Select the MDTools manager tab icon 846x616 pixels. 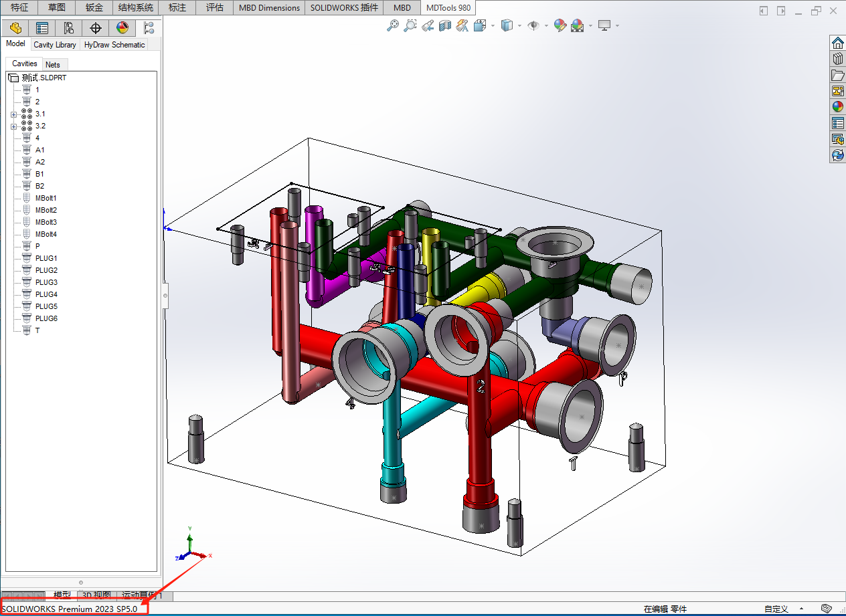pos(149,28)
